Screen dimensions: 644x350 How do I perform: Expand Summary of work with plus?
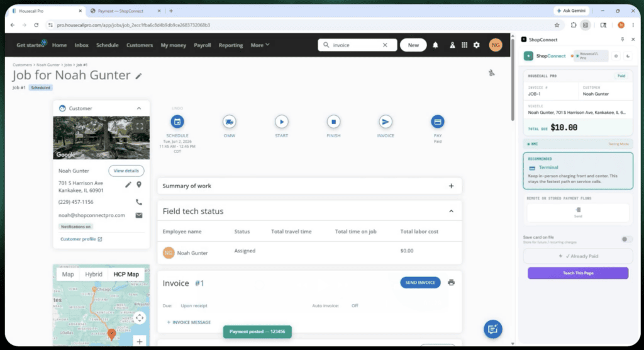coord(451,186)
